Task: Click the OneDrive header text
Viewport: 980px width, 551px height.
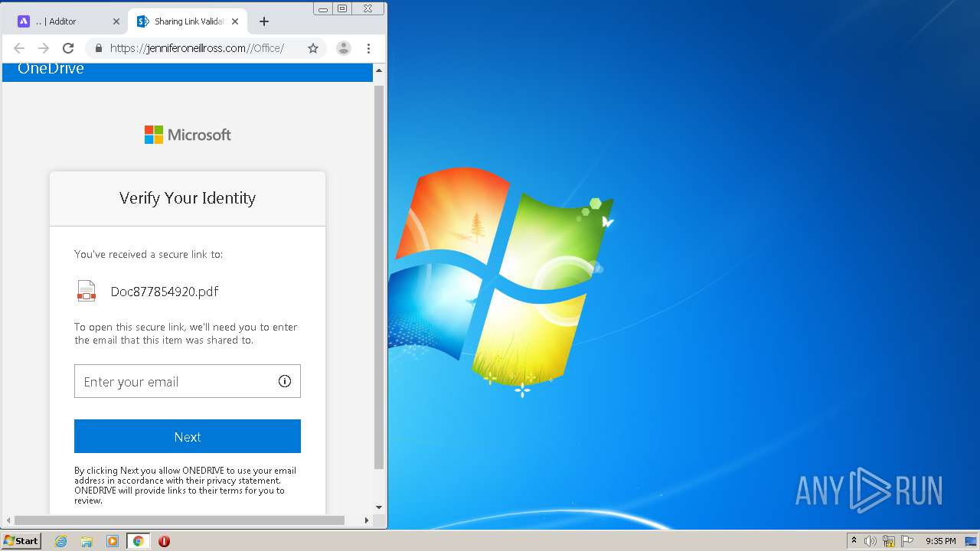Action: click(x=51, y=69)
